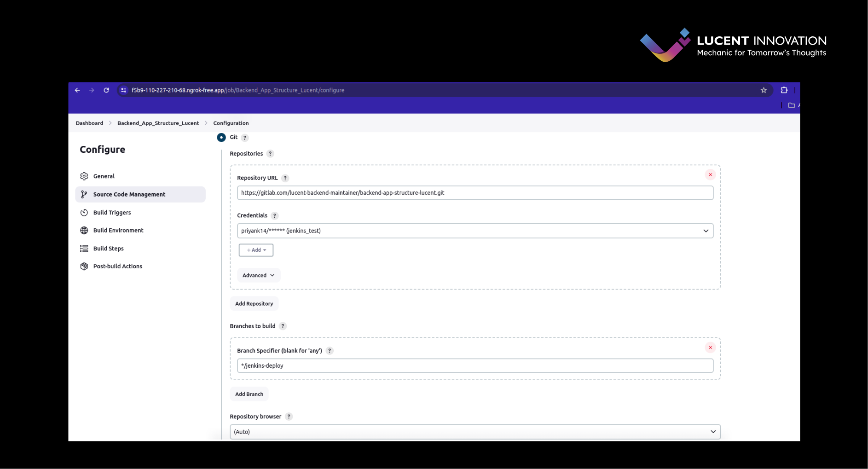Expand the Advanced repository options
Screen dimensions: 868x469
259,275
